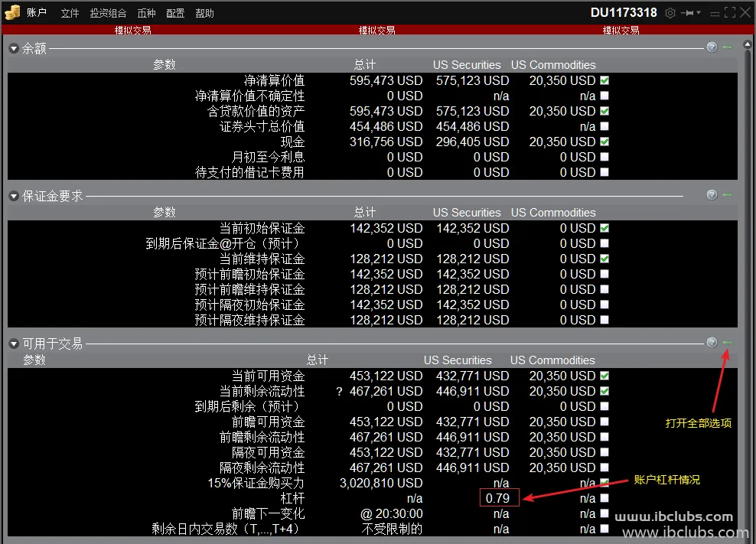Uncheck the 净清算价值 row checkbox
This screenshot has height=544, width=756.
pyautogui.click(x=604, y=80)
